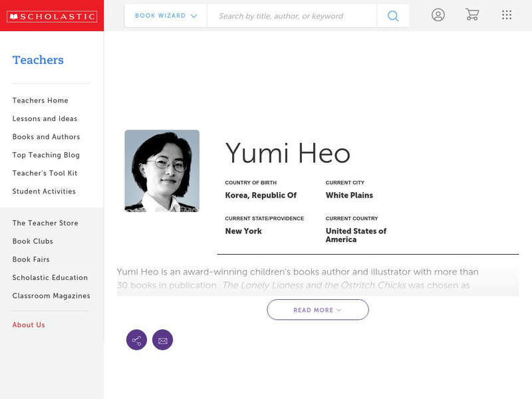This screenshot has height=399, width=532.
Task: Open Classroom Magazines link
Action: (x=51, y=296)
